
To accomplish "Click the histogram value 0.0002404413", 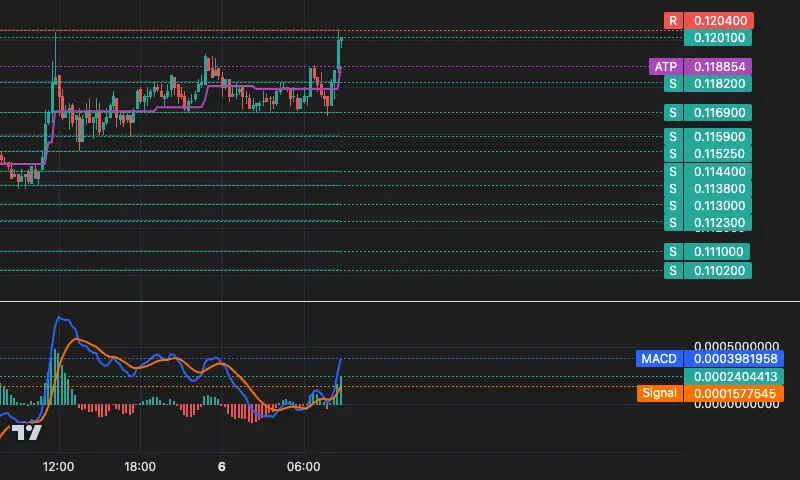I will coord(734,376).
